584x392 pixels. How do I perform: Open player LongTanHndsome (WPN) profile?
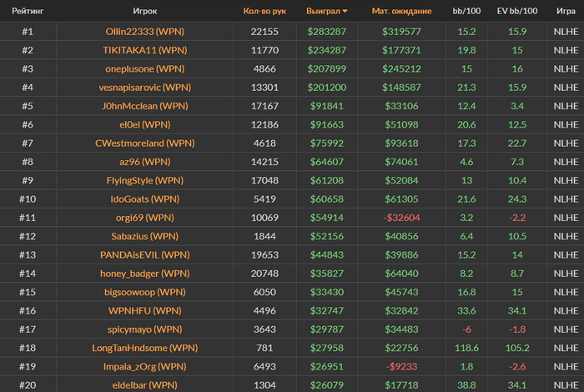(145, 348)
